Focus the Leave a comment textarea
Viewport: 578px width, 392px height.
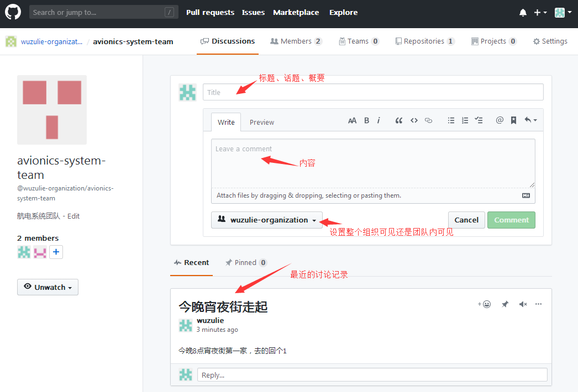click(373, 163)
